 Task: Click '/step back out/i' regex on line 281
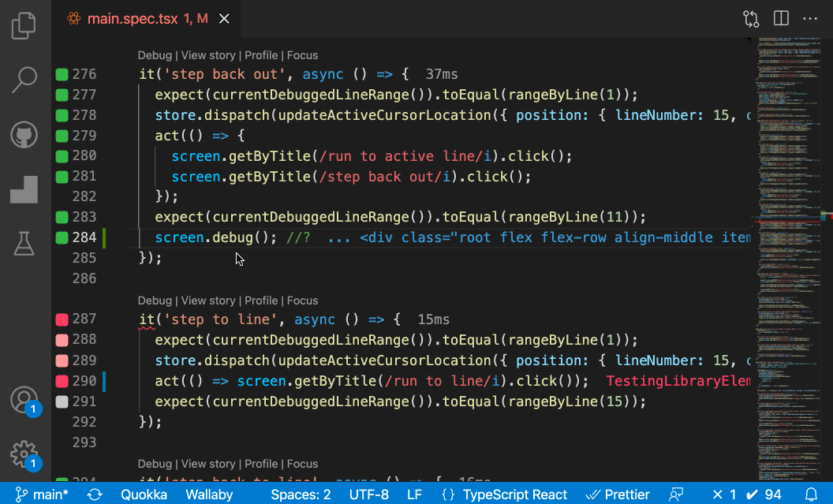click(x=385, y=177)
